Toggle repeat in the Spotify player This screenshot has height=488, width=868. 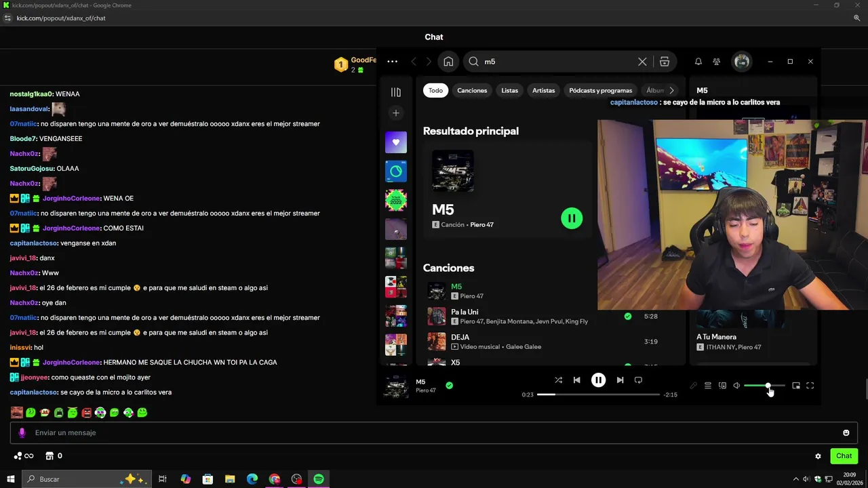(638, 380)
